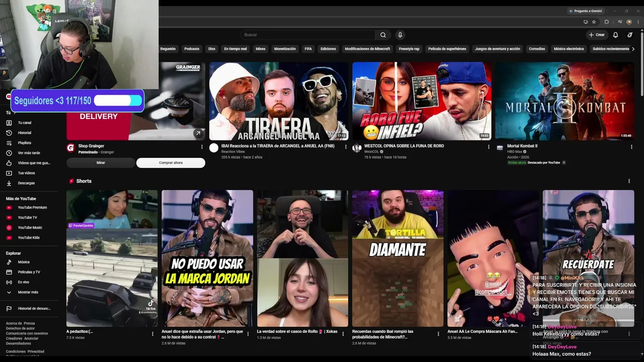Screen dimensions: 644x362
Task: Click the install app icon in address bar
Action: [586, 22]
